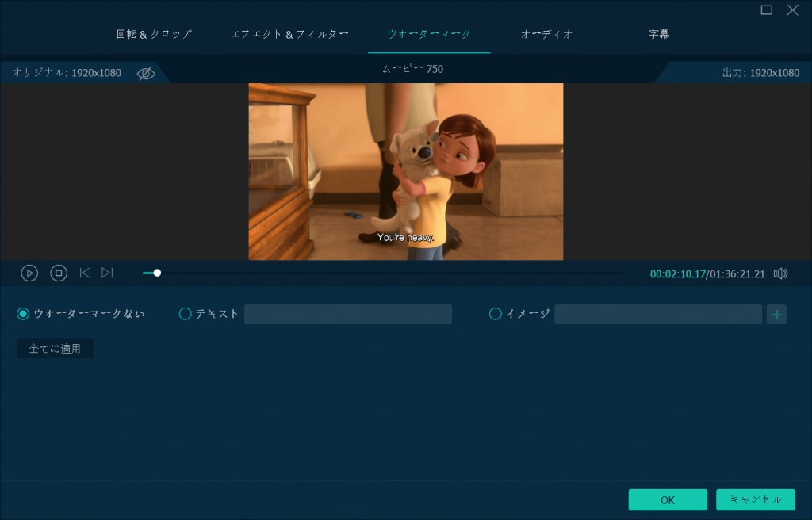Switch to the エフェクト & フィルター tab
The image size is (812, 520).
(289, 34)
